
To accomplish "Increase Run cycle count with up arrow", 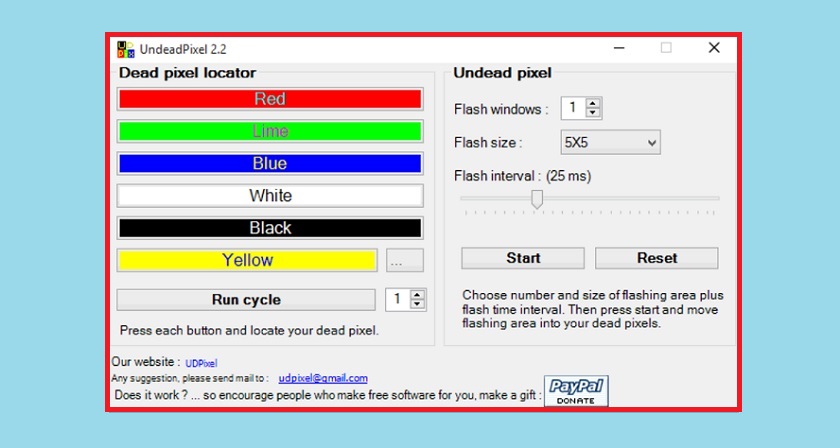I will [x=417, y=295].
